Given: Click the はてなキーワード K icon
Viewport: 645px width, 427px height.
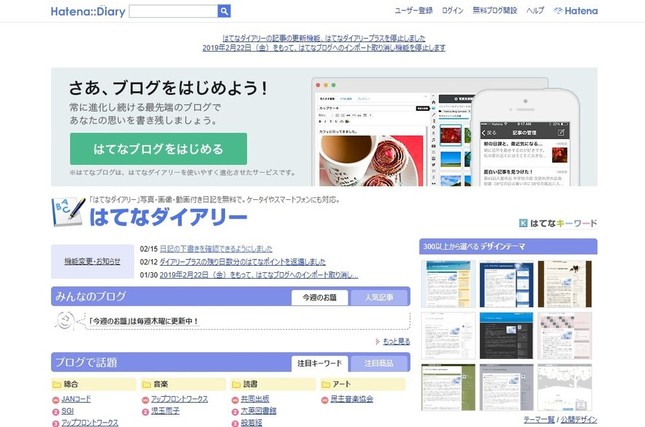Looking at the screenshot, I should pyautogui.click(x=523, y=224).
